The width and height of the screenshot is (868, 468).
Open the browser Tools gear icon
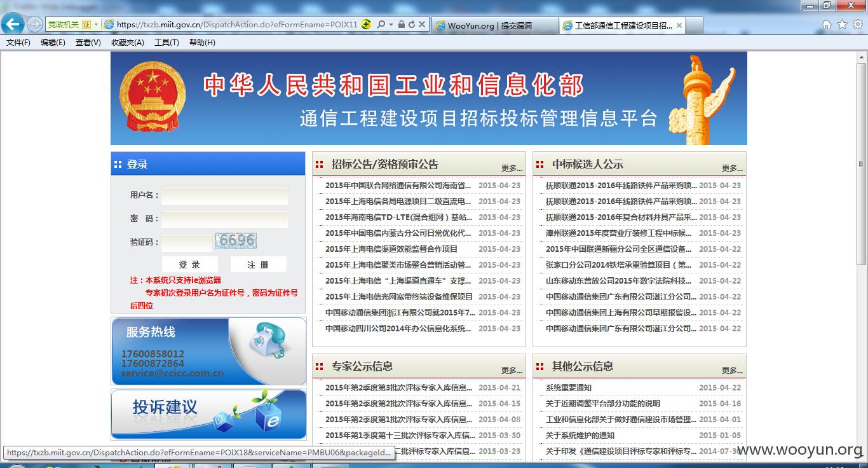[857, 25]
